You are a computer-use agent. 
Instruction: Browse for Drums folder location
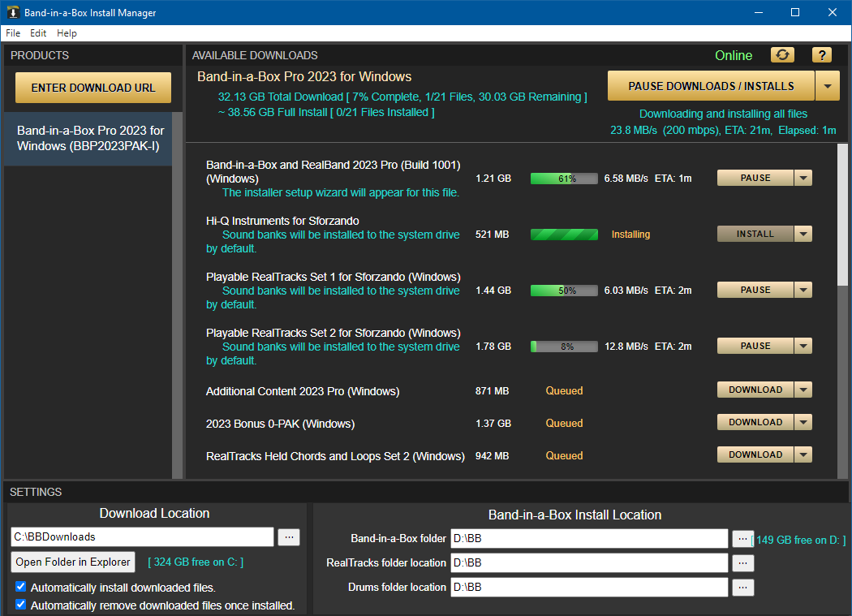click(x=742, y=587)
